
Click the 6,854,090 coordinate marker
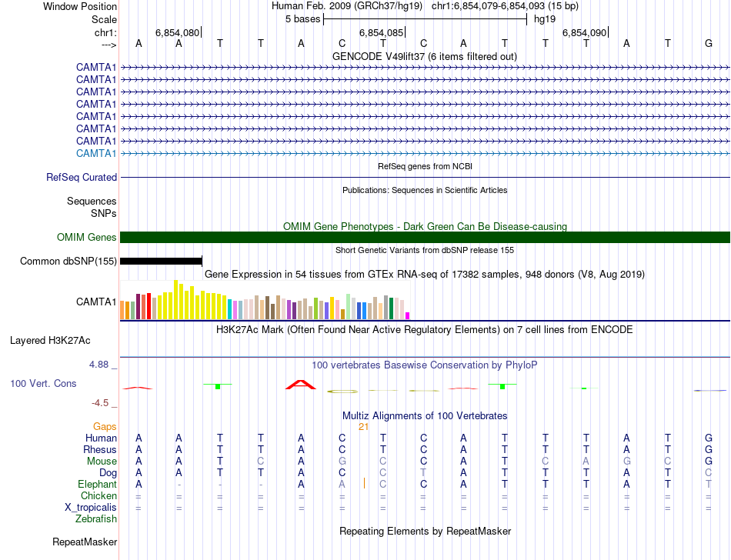(x=584, y=32)
